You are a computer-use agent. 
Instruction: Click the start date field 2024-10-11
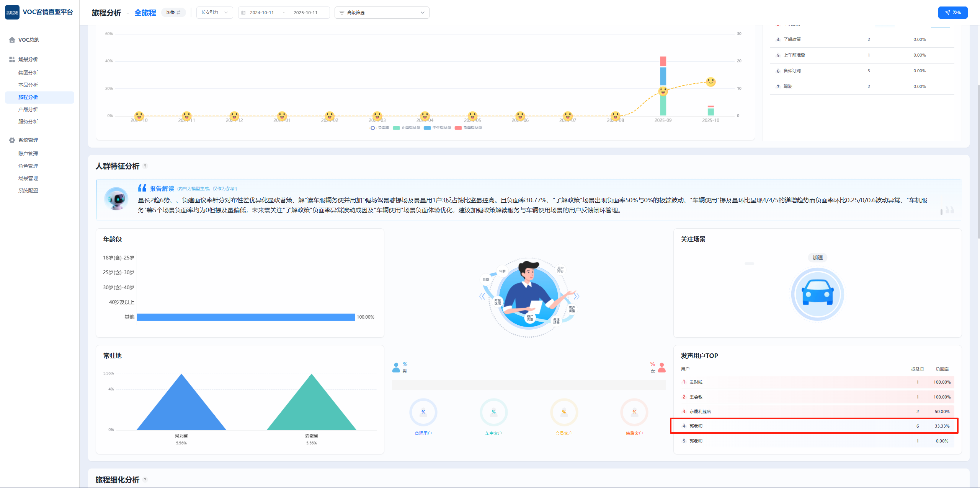[262, 13]
